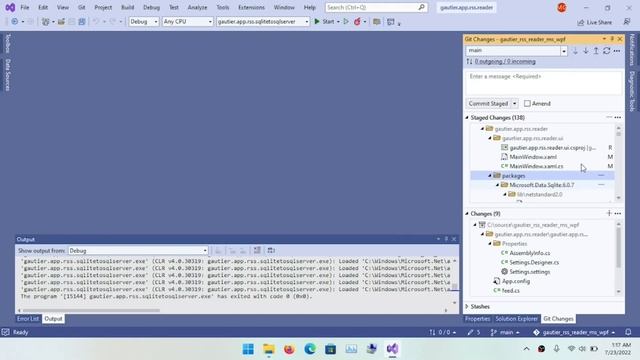The width and height of the screenshot is (640, 360).
Task: Open the Commit Staged split dropdown arrow
Action: [x=514, y=104]
